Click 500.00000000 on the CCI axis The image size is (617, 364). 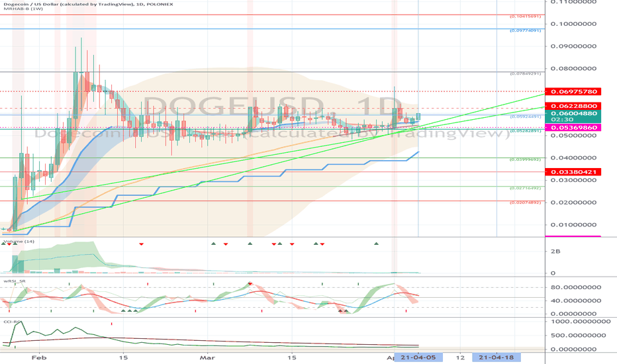click(x=578, y=336)
